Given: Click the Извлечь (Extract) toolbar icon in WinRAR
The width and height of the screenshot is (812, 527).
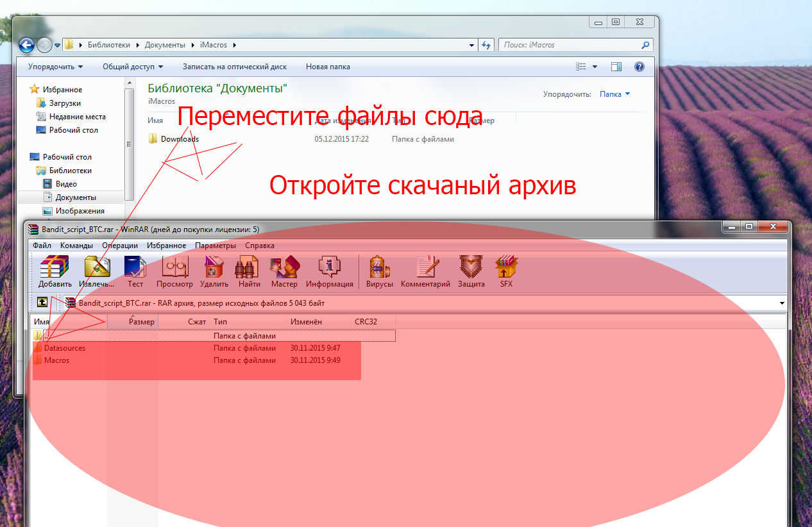Looking at the screenshot, I should coord(97,271).
